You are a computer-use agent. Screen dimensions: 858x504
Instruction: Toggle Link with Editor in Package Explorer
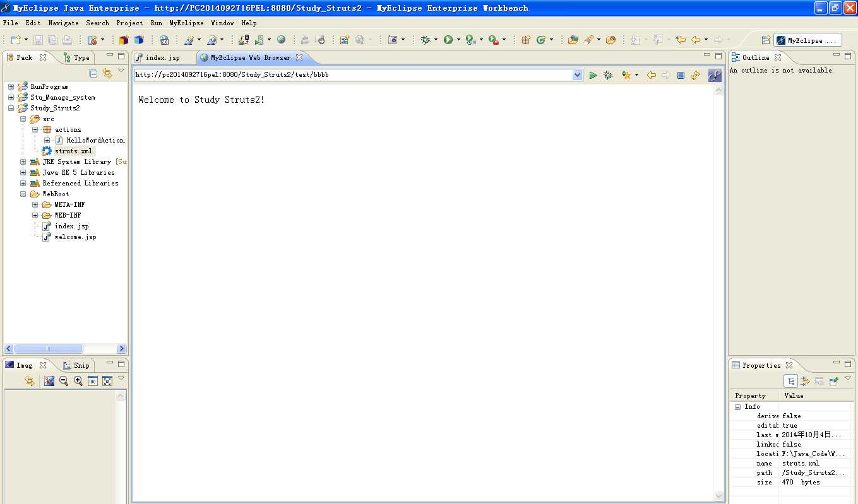pos(107,73)
